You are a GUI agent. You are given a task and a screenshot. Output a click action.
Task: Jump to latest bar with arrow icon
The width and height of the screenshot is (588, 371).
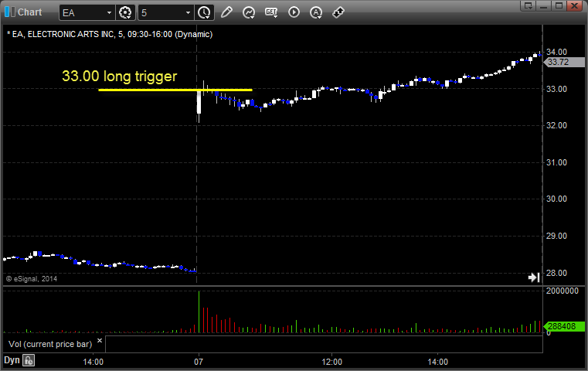pyautogui.click(x=534, y=277)
